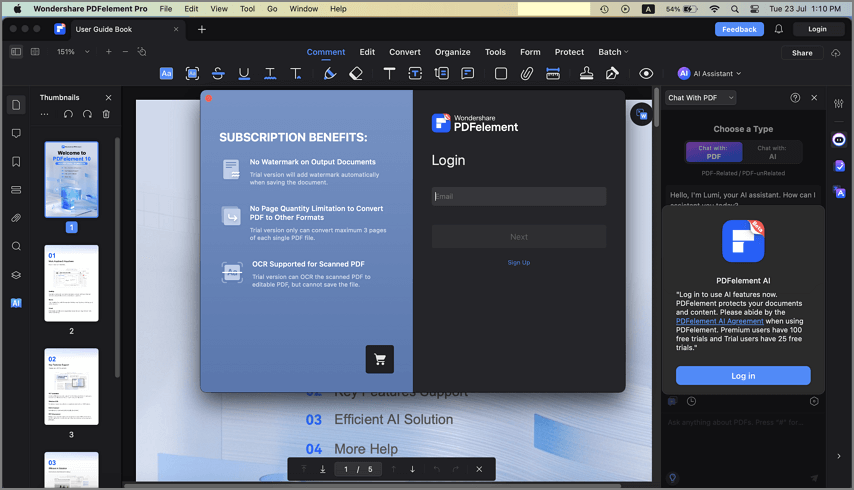Pick the Eraser tool

(356, 74)
